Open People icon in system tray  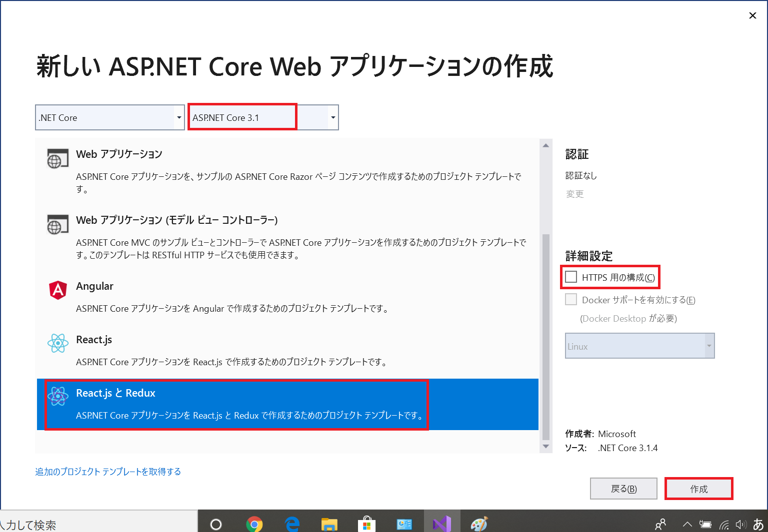click(660, 525)
